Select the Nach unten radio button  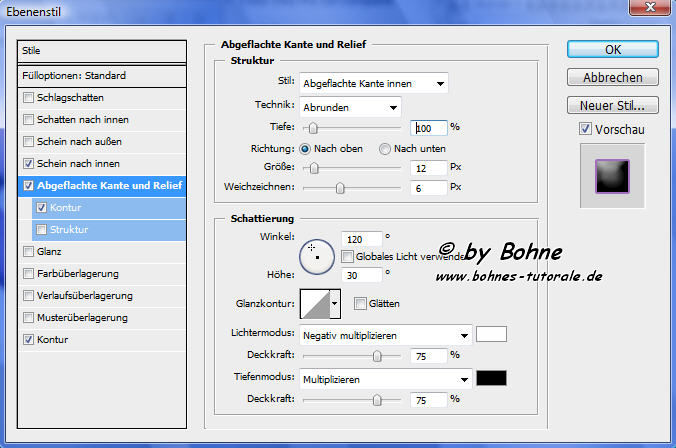point(385,149)
